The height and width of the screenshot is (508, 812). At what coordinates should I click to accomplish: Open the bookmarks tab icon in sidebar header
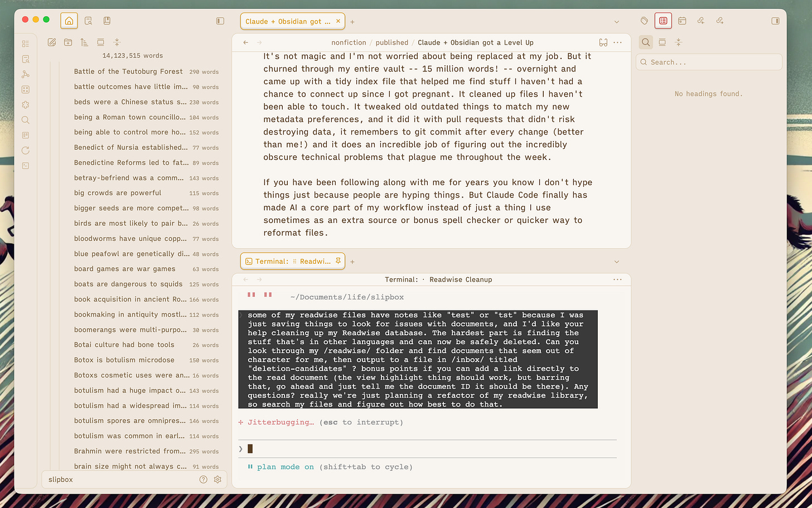(107, 21)
